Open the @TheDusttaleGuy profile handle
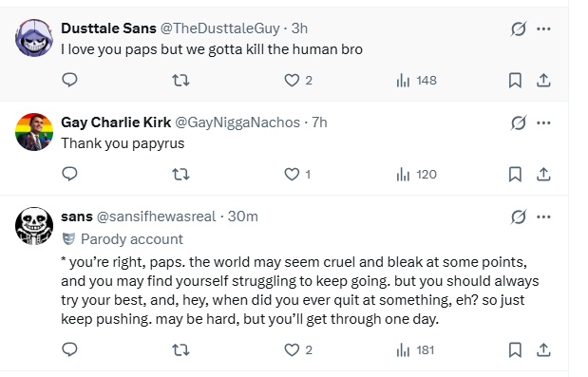588x377 pixels. point(220,28)
